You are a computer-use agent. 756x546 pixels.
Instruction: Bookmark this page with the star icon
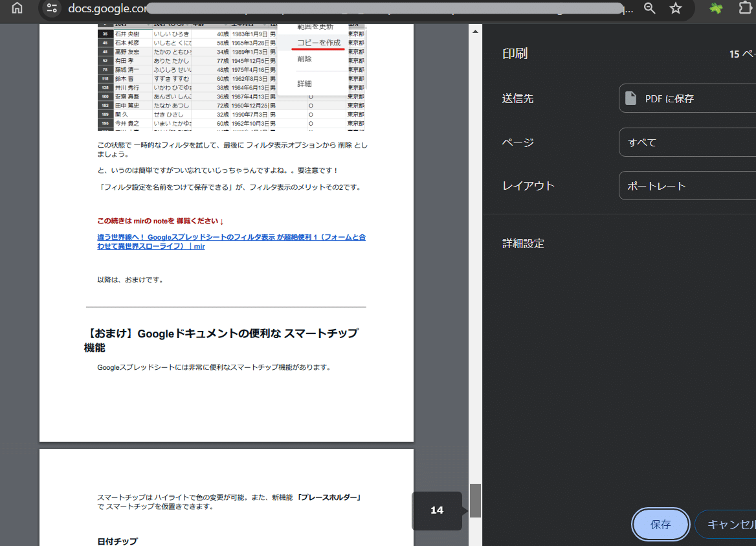pos(676,8)
